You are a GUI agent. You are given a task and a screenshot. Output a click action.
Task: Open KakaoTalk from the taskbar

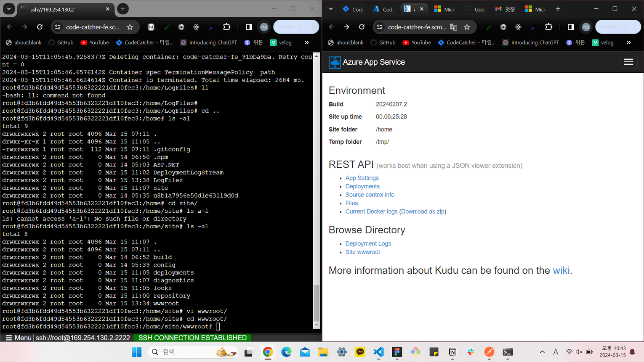click(x=360, y=352)
